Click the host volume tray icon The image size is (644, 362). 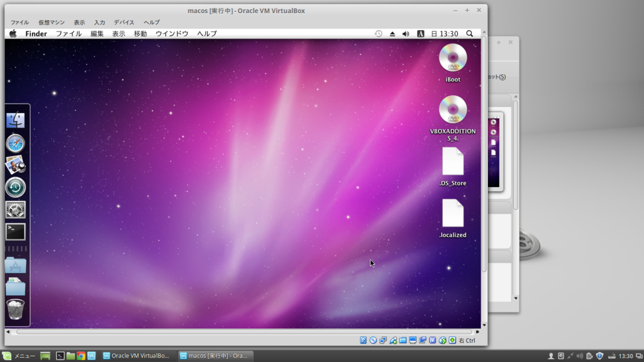point(579,356)
